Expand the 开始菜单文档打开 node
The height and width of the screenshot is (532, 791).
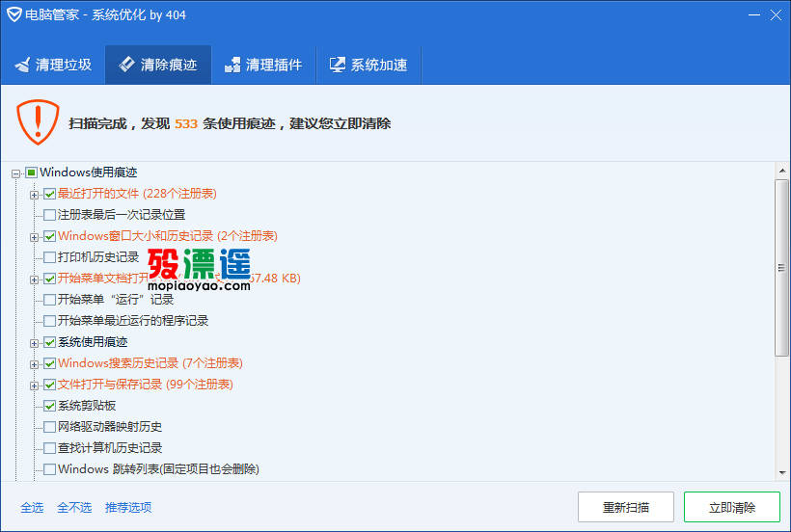(35, 279)
